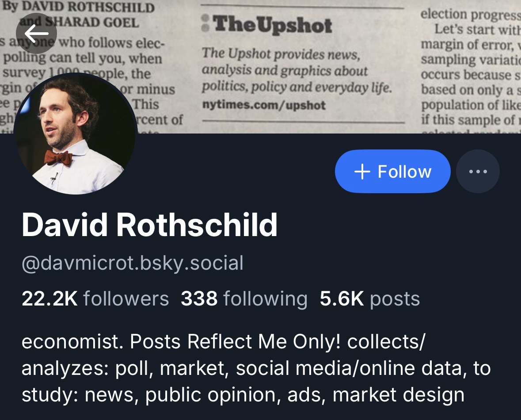Tap the Upshot description text in the banner
Image resolution: width=521 pixels, height=420 pixels.
(297, 70)
